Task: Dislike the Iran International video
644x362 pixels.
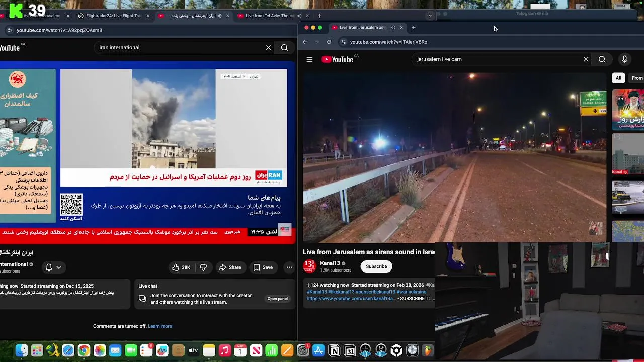Action: click(203, 267)
